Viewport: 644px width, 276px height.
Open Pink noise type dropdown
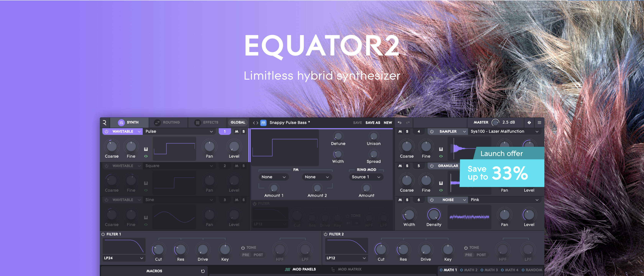pos(504,200)
